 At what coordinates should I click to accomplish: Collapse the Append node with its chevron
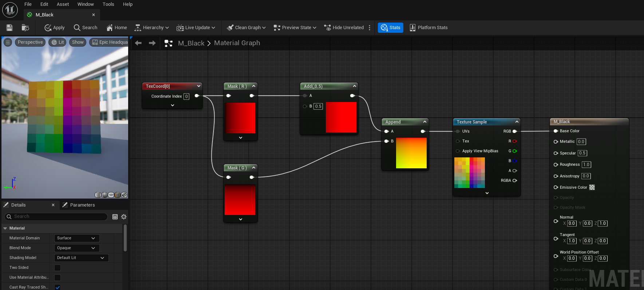[424, 122]
